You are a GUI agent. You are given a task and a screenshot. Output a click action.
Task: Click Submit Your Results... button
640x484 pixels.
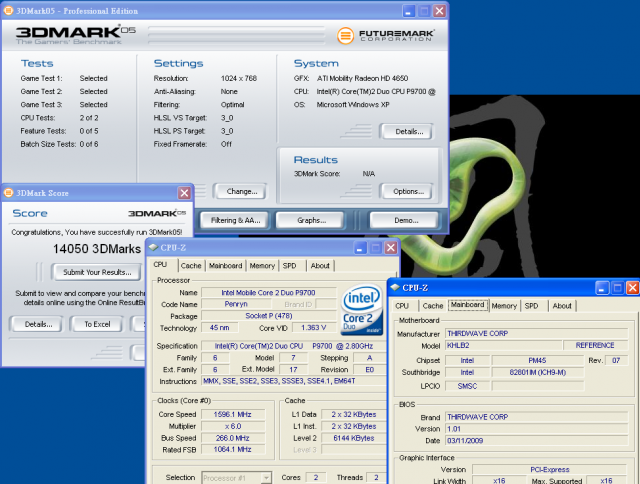click(97, 272)
